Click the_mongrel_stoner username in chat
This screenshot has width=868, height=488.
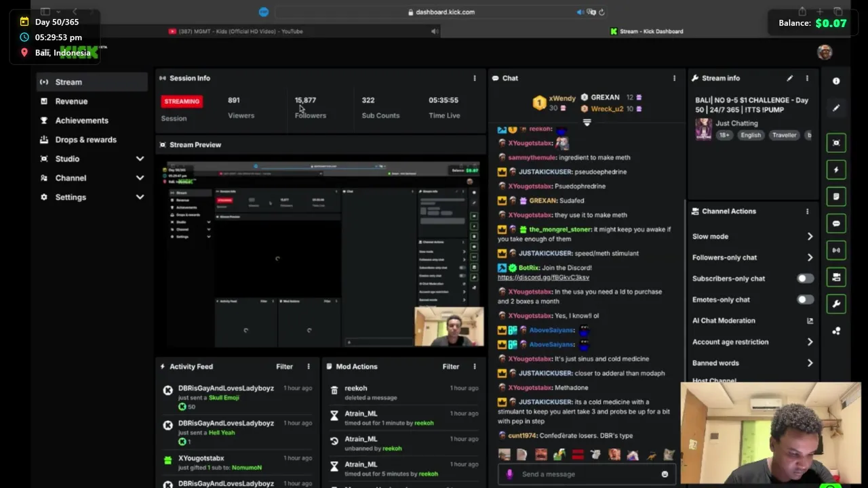(559, 229)
